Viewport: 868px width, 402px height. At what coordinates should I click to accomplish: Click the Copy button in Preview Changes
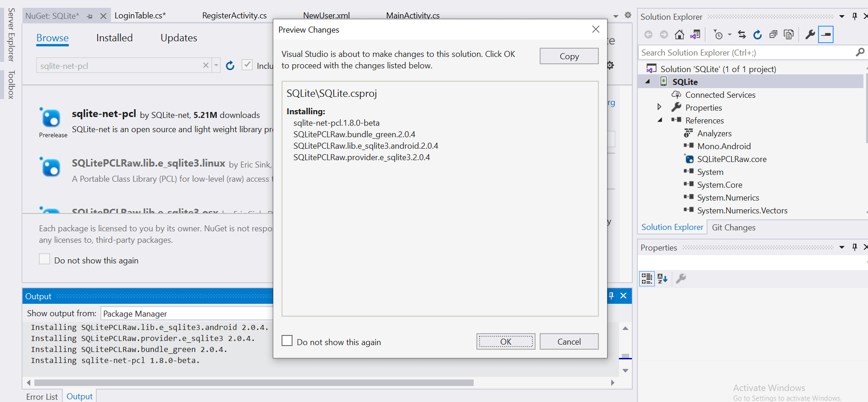coord(569,56)
